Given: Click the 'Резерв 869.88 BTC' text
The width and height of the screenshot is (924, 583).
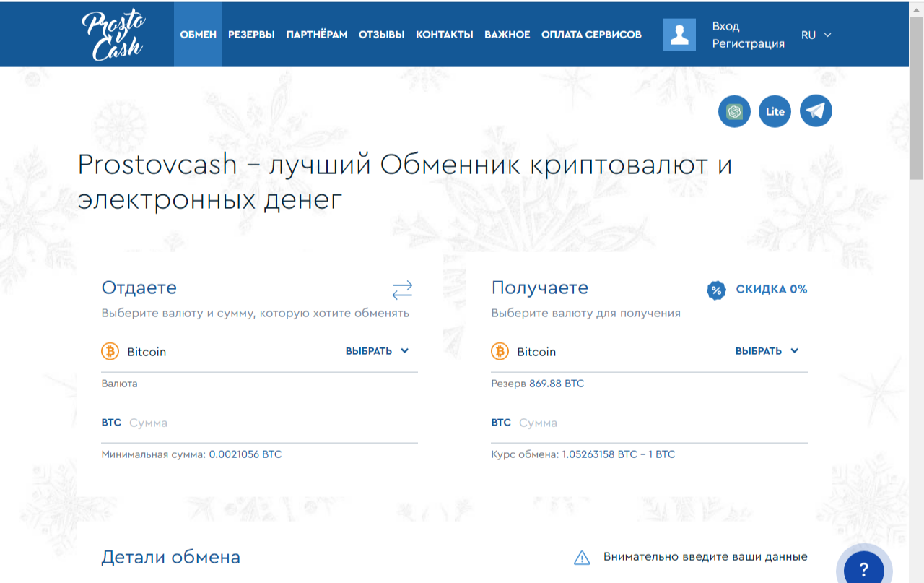Looking at the screenshot, I should click(x=538, y=384).
